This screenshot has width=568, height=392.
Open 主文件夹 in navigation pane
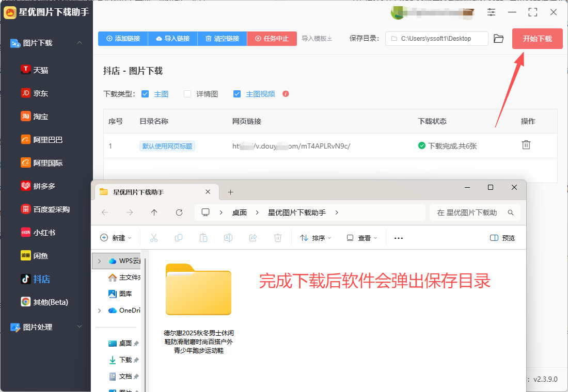[124, 277]
